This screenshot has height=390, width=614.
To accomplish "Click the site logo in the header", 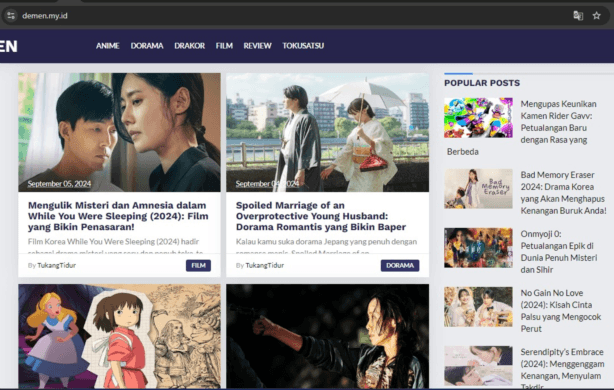I will click(9, 46).
